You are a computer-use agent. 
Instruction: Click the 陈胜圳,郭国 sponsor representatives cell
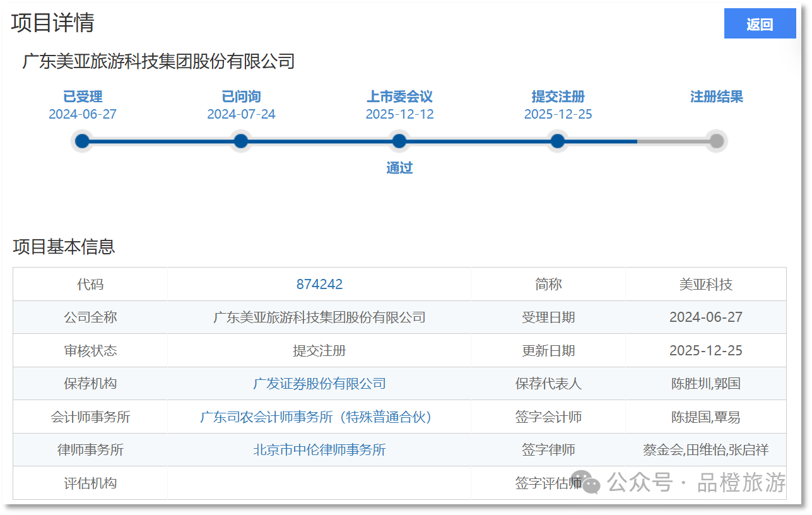click(x=705, y=384)
